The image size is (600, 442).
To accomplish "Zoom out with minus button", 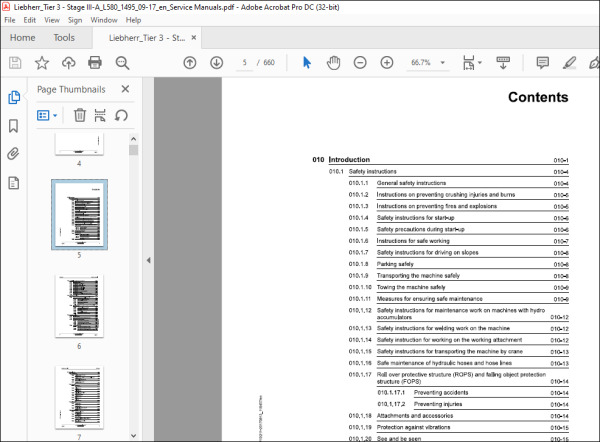I will [x=360, y=62].
